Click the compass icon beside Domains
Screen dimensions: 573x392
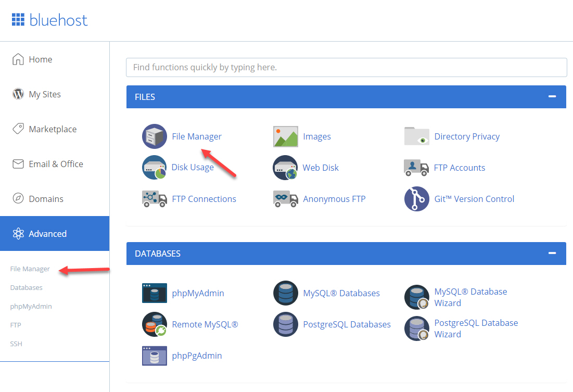(x=18, y=198)
